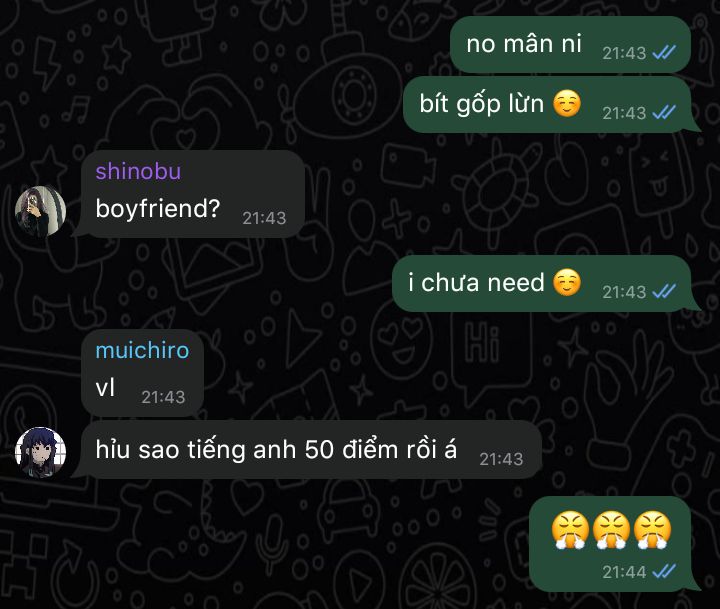Click the double tick on 'i chưa need'
The width and height of the screenshot is (720, 609).
click(664, 291)
